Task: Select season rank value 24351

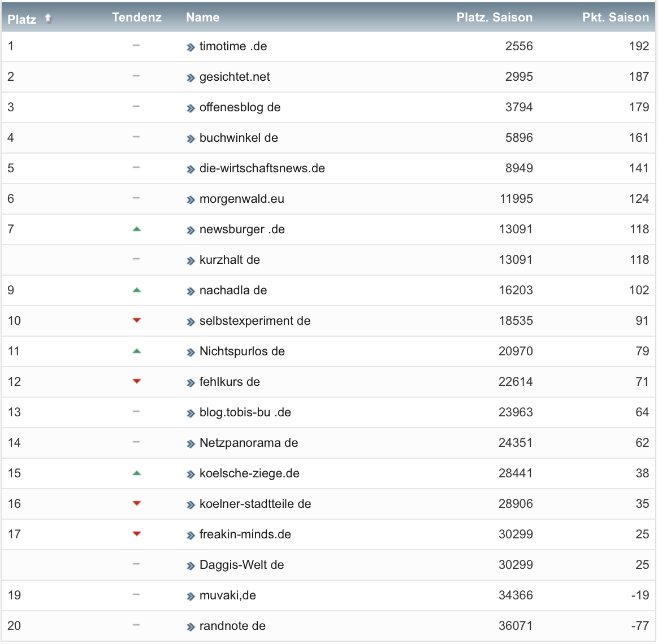Action: click(516, 443)
